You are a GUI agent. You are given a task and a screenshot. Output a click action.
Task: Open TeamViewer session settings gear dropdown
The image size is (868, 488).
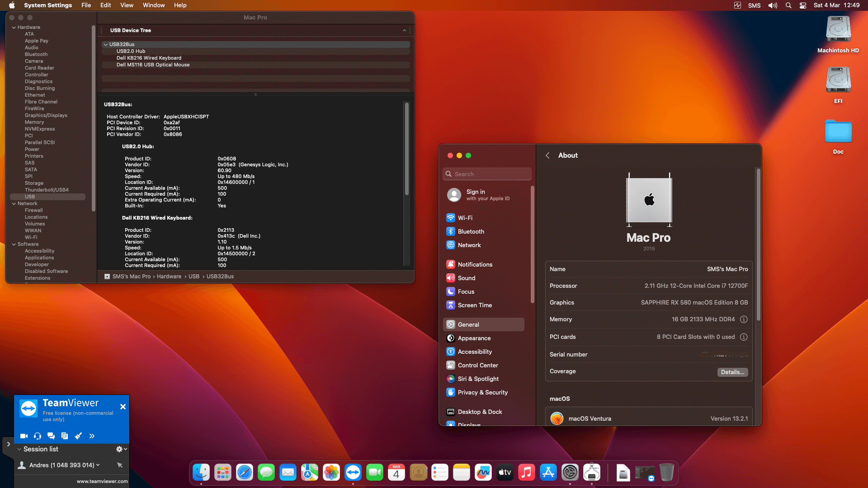pos(121,449)
